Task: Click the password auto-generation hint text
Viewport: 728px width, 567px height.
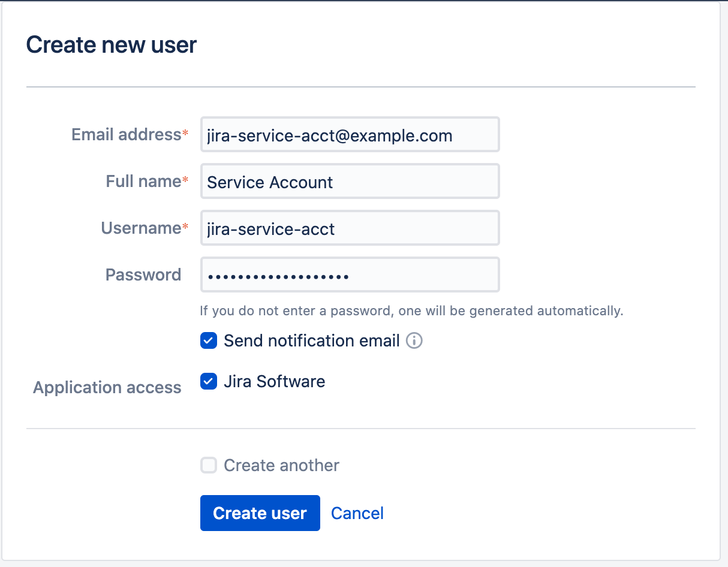Action: (411, 310)
